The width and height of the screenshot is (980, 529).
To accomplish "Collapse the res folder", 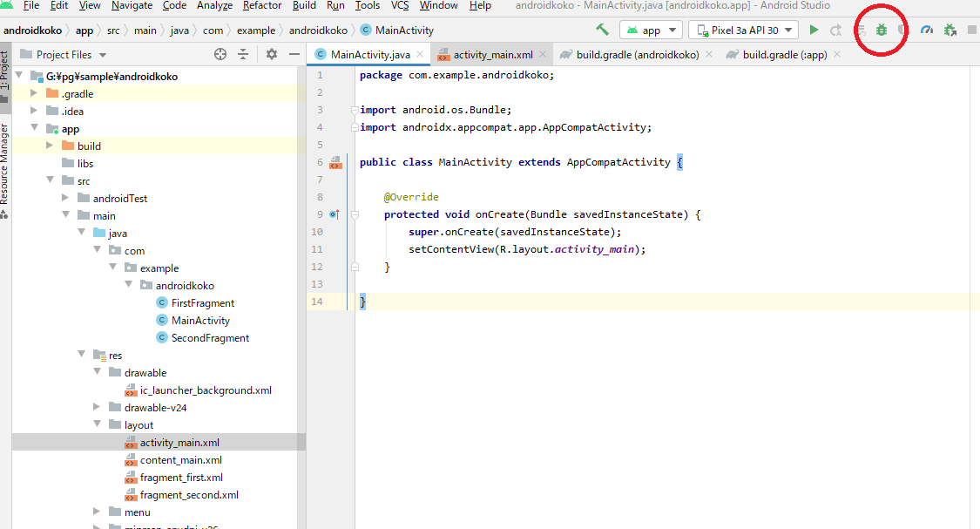I will (x=81, y=354).
